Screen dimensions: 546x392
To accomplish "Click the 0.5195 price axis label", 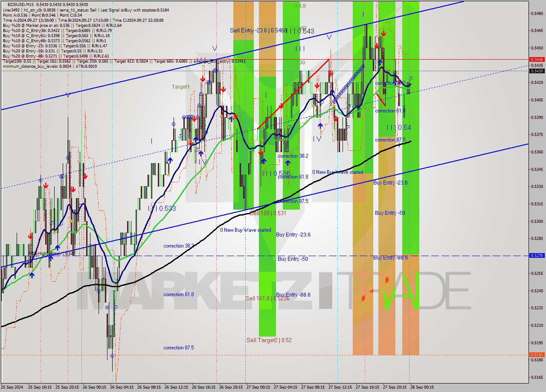I will click(536, 343).
